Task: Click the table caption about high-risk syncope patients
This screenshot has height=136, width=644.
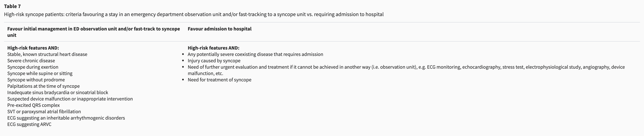Action: click(194, 14)
